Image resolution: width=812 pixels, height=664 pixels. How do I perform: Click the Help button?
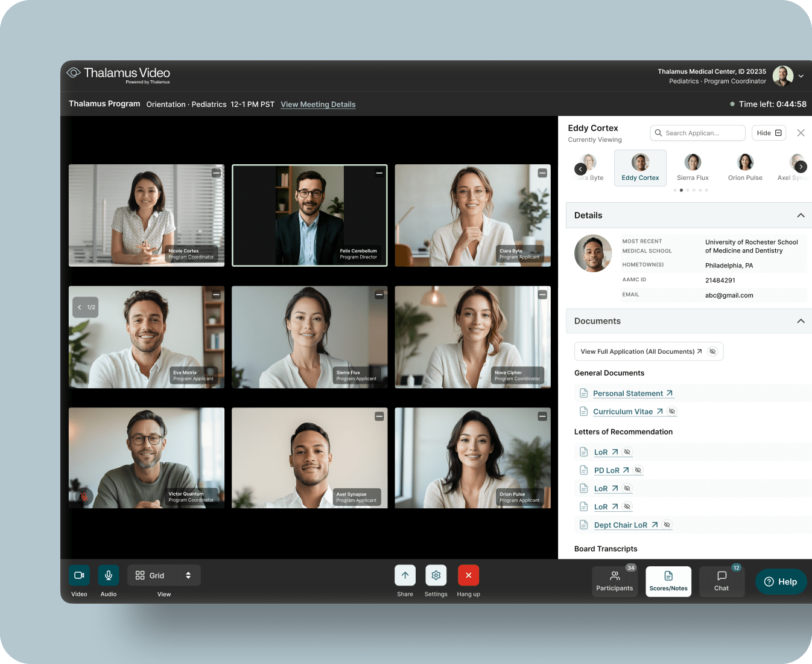(x=781, y=582)
